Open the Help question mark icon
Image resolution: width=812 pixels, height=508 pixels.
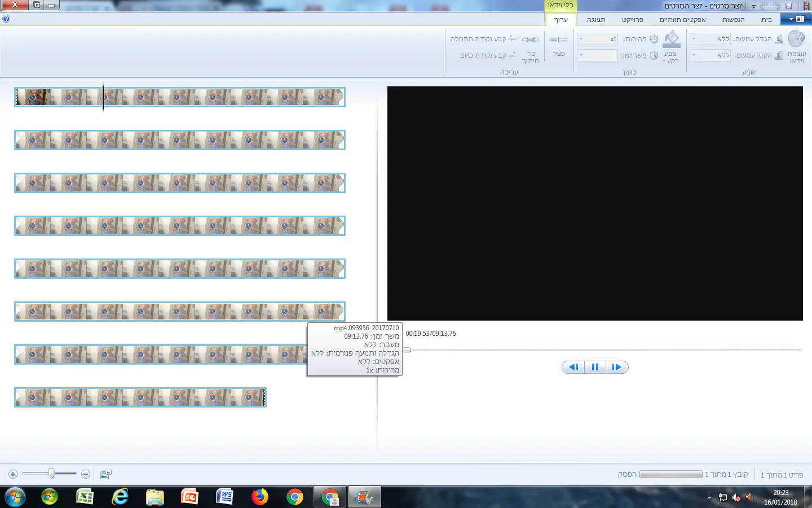pos(6,19)
